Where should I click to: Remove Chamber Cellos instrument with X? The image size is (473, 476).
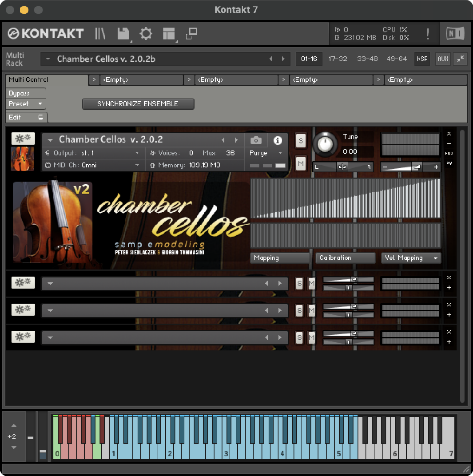tap(449, 133)
